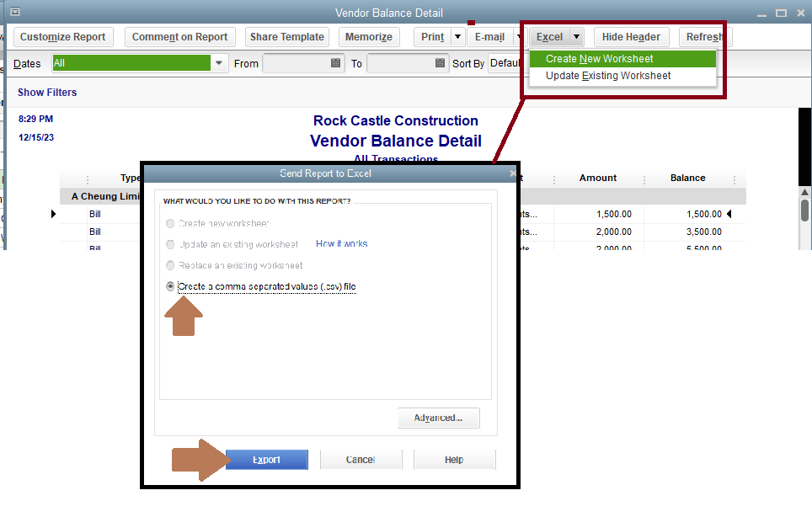This screenshot has height=517, width=812.
Task: Choose Update Existing Worksheet menu item
Action: tap(622, 76)
